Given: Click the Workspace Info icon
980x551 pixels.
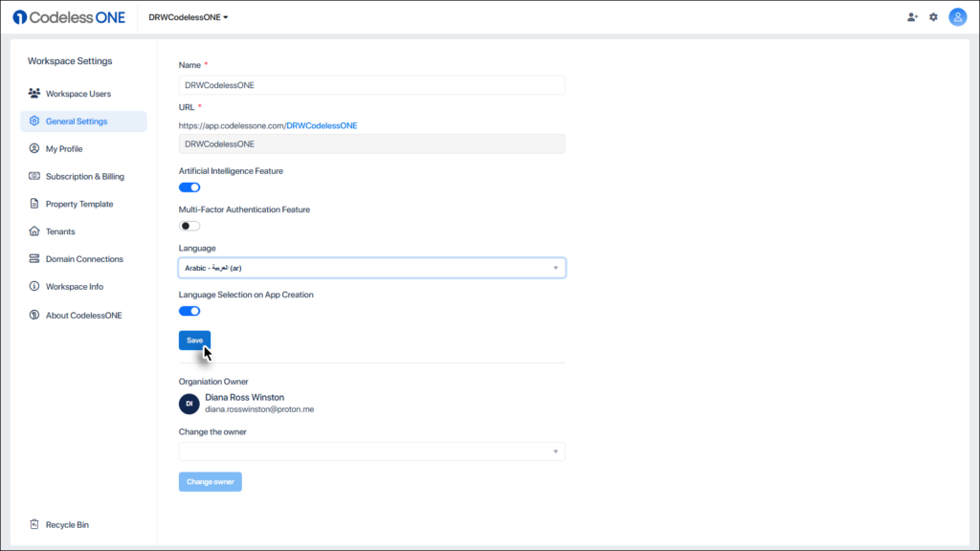Looking at the screenshot, I should click(x=34, y=285).
